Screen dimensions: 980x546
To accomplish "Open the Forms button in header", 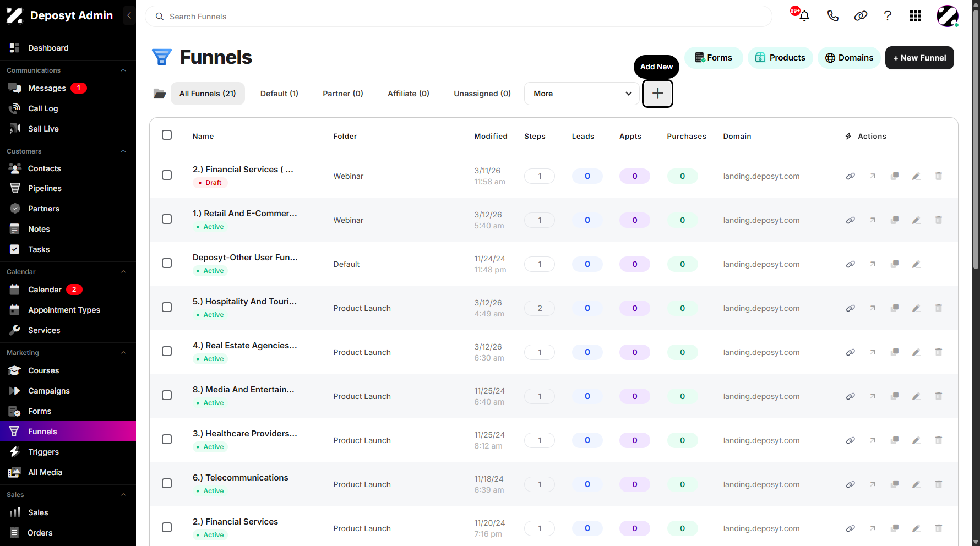I will point(714,58).
